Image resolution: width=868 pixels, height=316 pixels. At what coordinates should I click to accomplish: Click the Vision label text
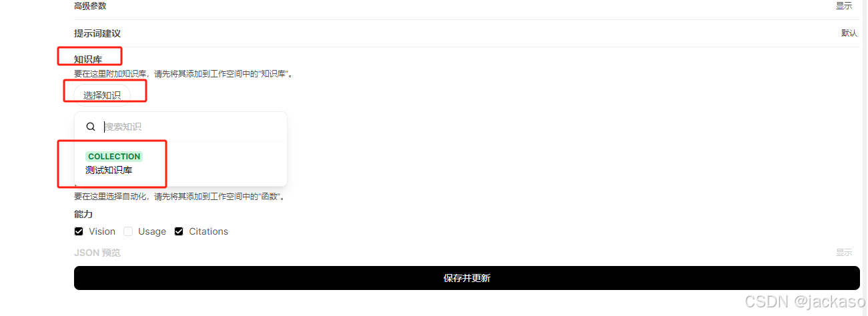click(x=102, y=231)
